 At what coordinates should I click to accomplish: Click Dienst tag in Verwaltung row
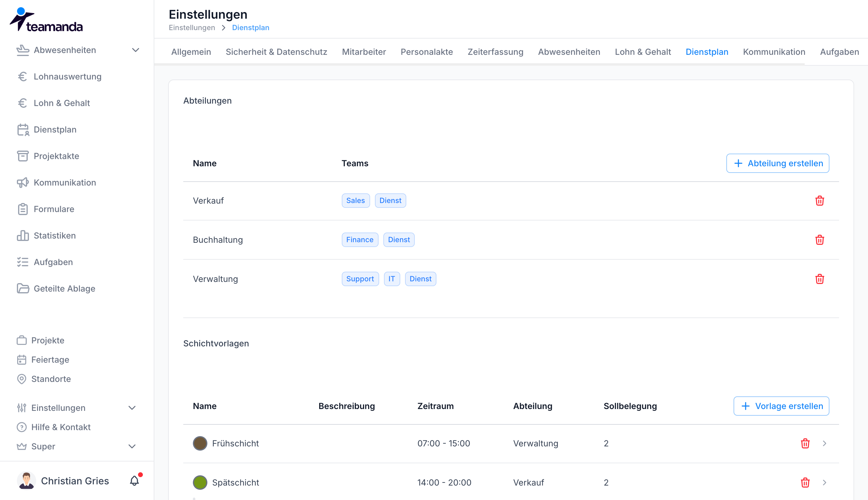click(x=421, y=279)
